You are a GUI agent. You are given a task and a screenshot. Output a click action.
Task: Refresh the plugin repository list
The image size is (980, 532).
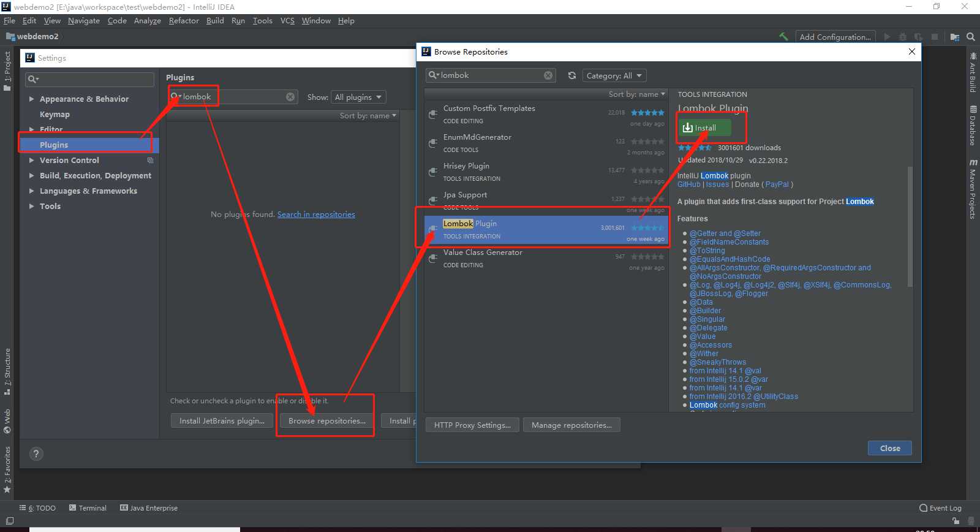(571, 75)
